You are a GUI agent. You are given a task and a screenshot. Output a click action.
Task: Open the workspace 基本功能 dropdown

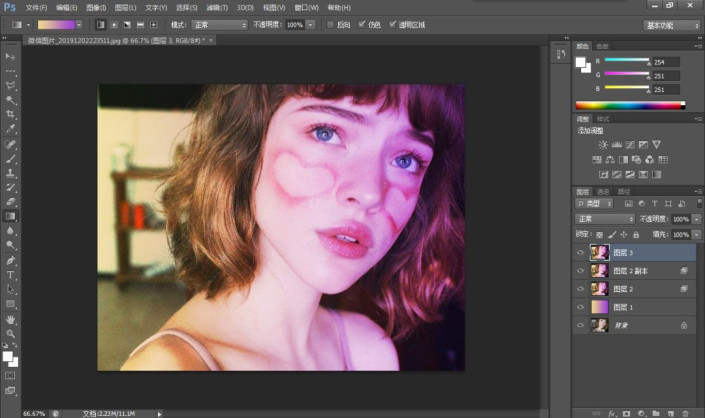point(671,26)
